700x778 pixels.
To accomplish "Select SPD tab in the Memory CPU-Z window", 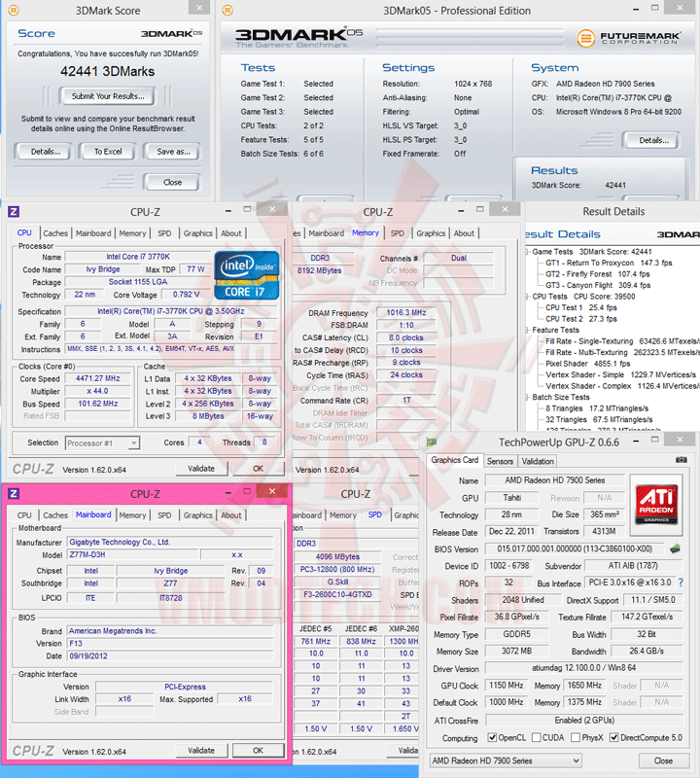I will (x=397, y=233).
